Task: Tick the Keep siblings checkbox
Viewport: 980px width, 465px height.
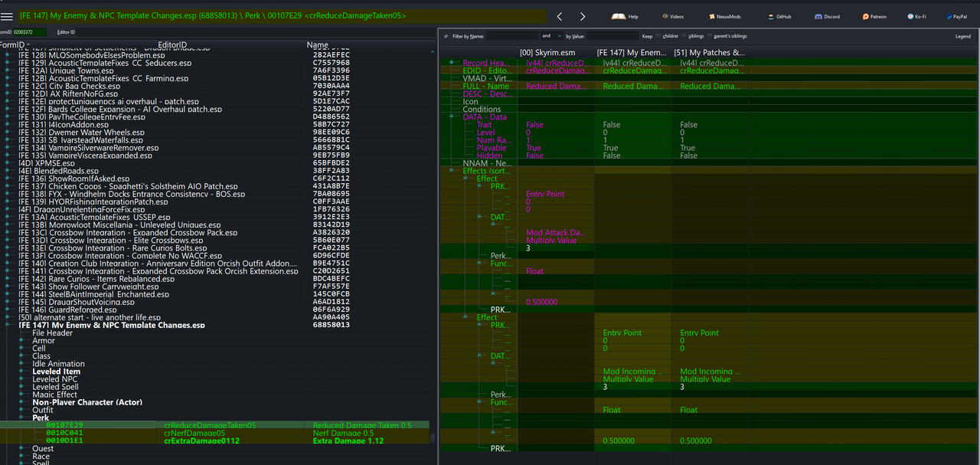Action: [684, 36]
